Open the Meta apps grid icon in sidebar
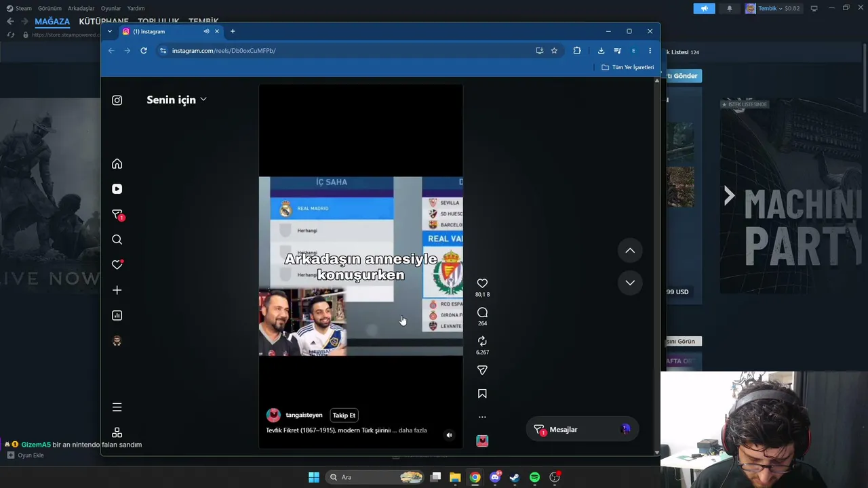This screenshot has height=488, width=868. tap(117, 433)
